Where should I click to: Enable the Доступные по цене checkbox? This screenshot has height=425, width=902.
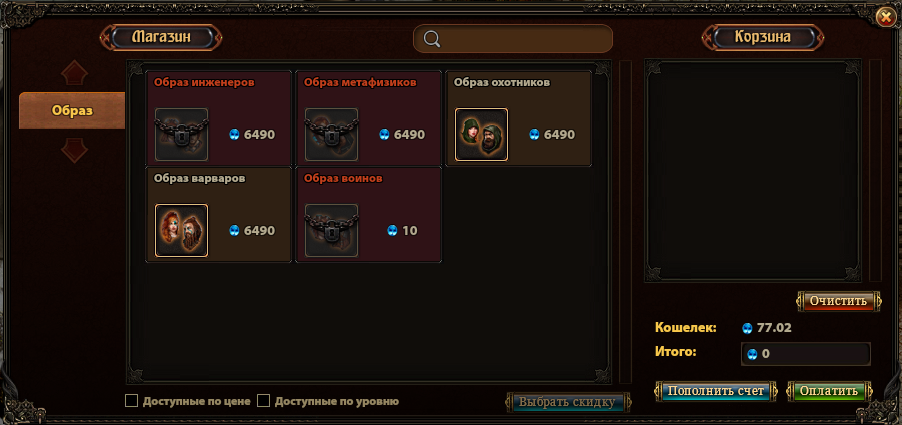131,400
